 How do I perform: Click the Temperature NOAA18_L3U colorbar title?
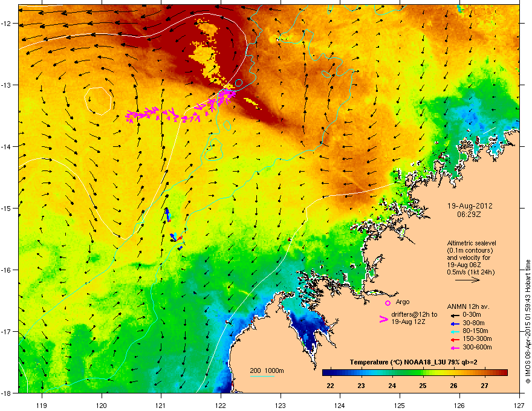coord(414,363)
